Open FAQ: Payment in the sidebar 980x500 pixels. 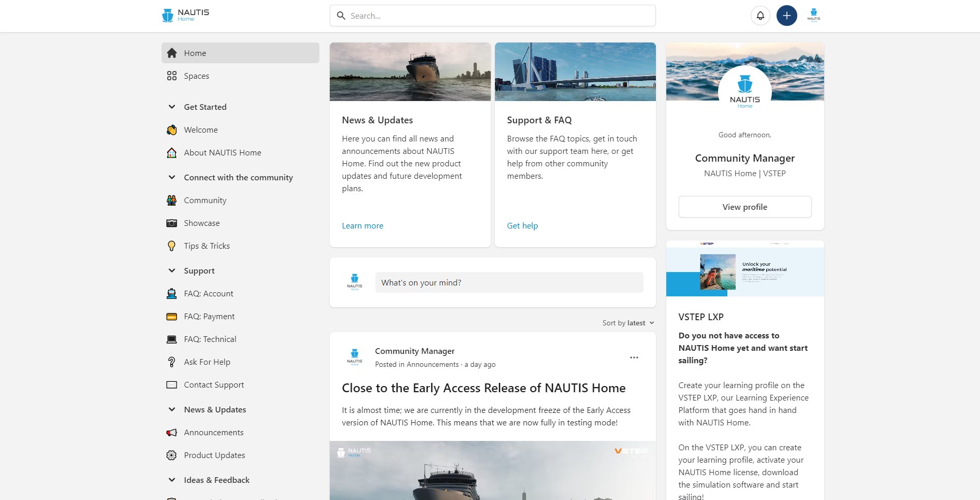[240, 316]
